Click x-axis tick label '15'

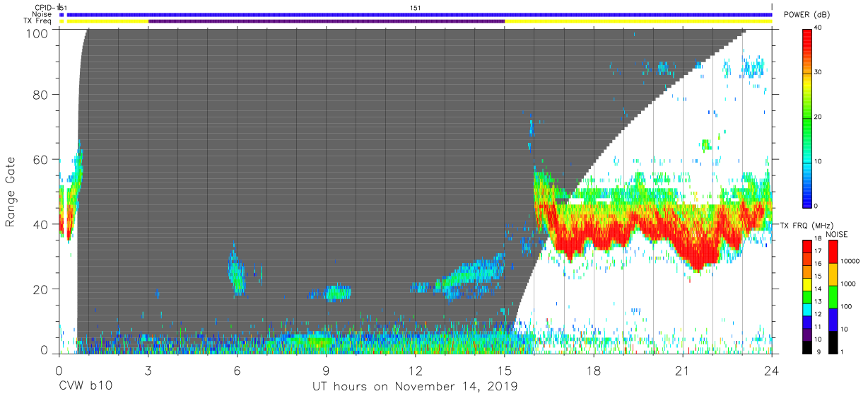505,371
